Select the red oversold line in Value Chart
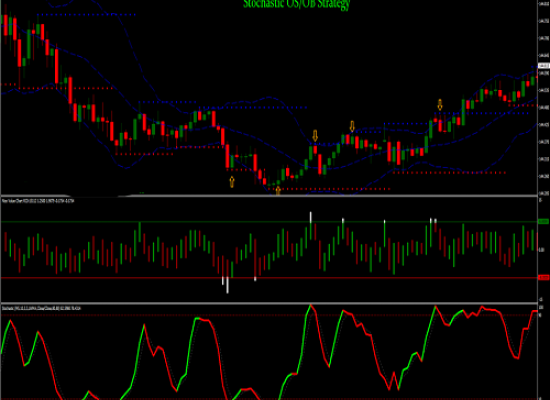Viewport: 550px width, 400px height. click(x=269, y=278)
